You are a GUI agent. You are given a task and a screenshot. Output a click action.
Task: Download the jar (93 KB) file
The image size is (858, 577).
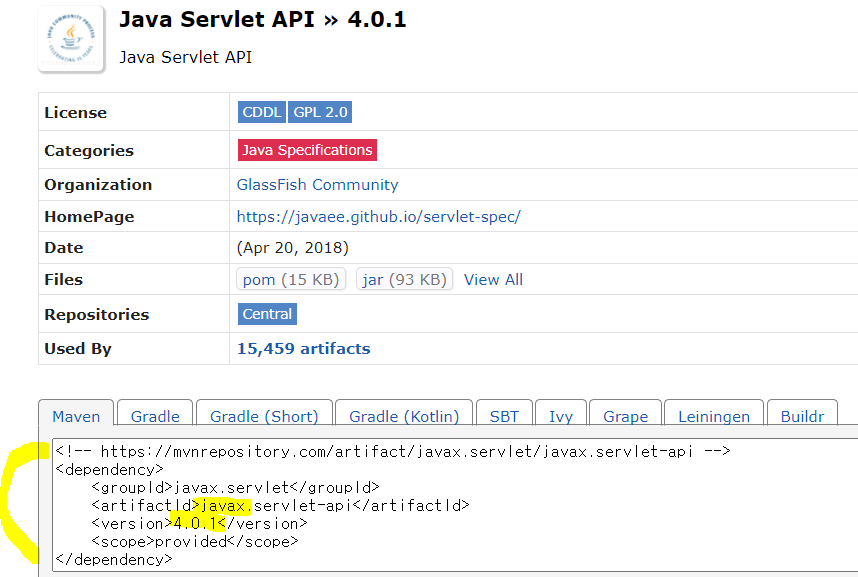click(x=404, y=280)
